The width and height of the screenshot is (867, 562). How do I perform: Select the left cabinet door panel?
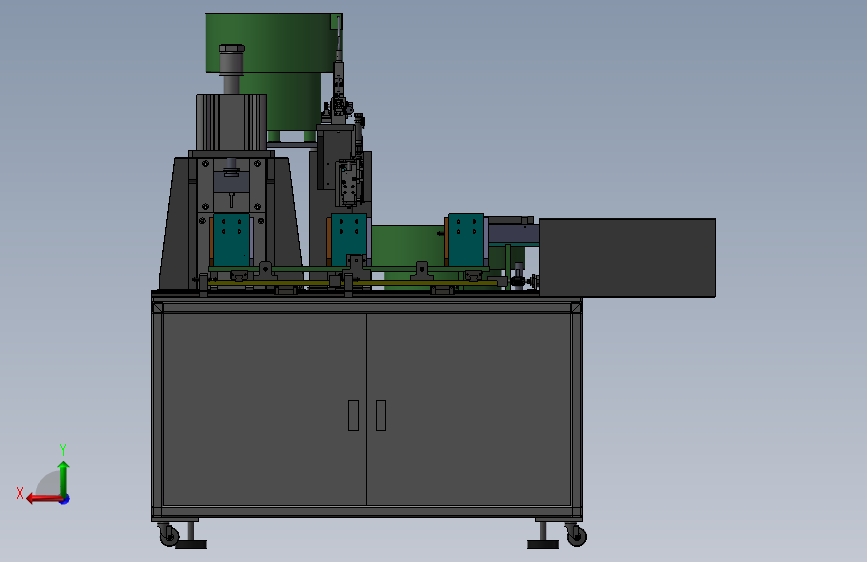point(264,409)
